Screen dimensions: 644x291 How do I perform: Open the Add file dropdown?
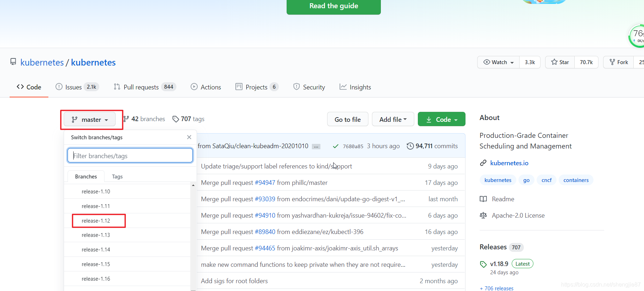point(393,119)
